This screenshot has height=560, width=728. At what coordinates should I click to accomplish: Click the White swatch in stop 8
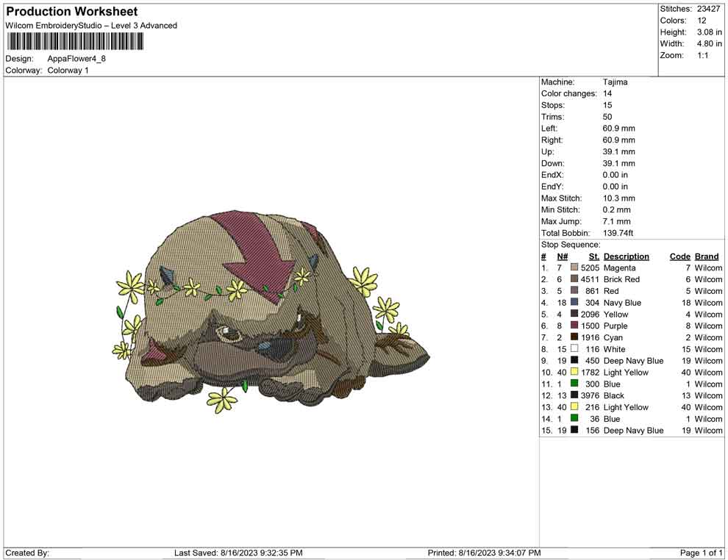tap(574, 348)
